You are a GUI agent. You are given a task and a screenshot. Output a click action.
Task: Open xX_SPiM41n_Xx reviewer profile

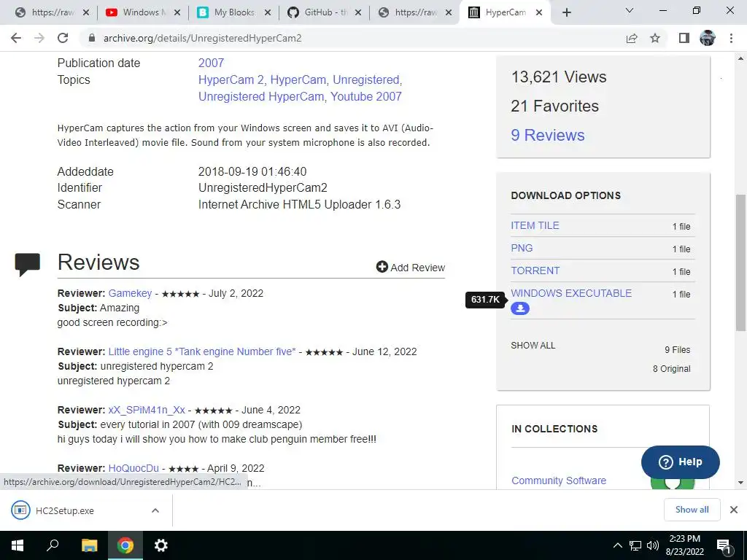pyautogui.click(x=147, y=410)
